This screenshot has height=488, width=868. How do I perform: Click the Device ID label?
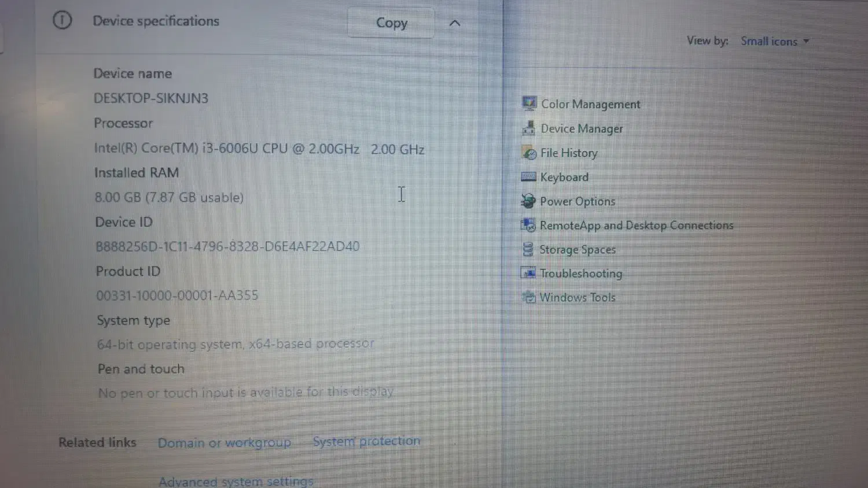coord(124,222)
